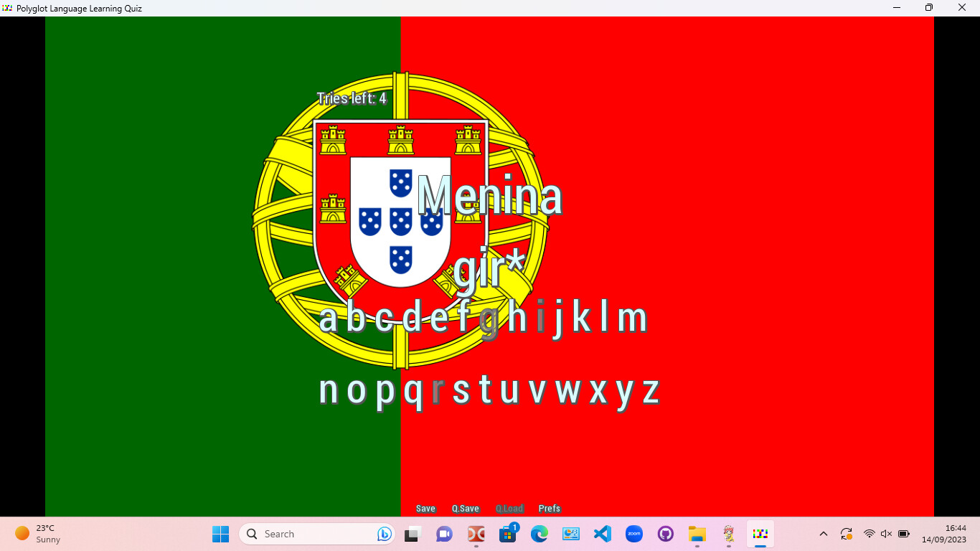
Task: Open GitHub Desktop from the taskbar
Action: 665,534
